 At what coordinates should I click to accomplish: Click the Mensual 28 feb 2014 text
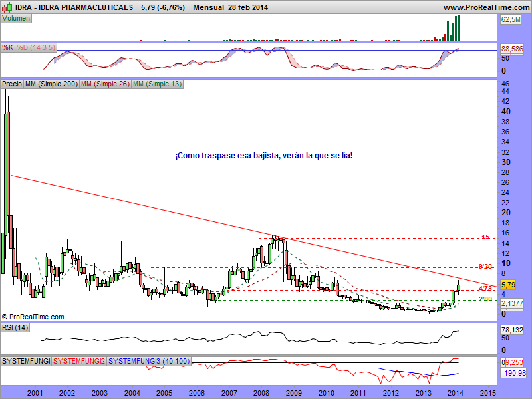point(230,7)
